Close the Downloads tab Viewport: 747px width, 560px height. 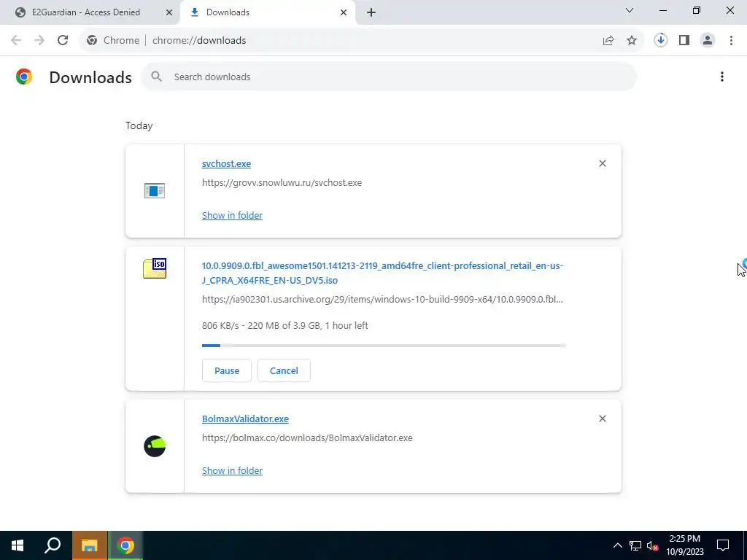(x=344, y=13)
